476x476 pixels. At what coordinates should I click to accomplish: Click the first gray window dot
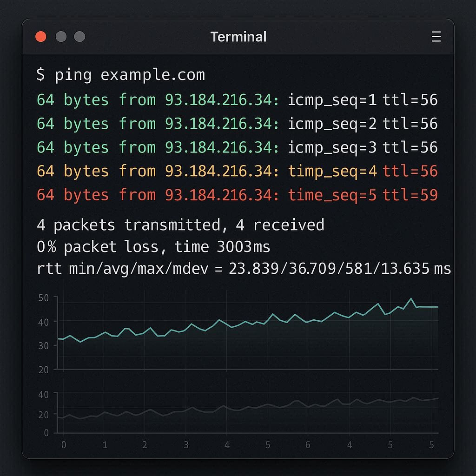pyautogui.click(x=61, y=36)
